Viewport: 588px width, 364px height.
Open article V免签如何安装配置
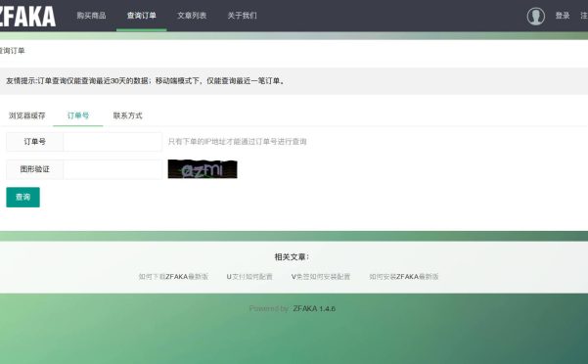[x=321, y=277]
